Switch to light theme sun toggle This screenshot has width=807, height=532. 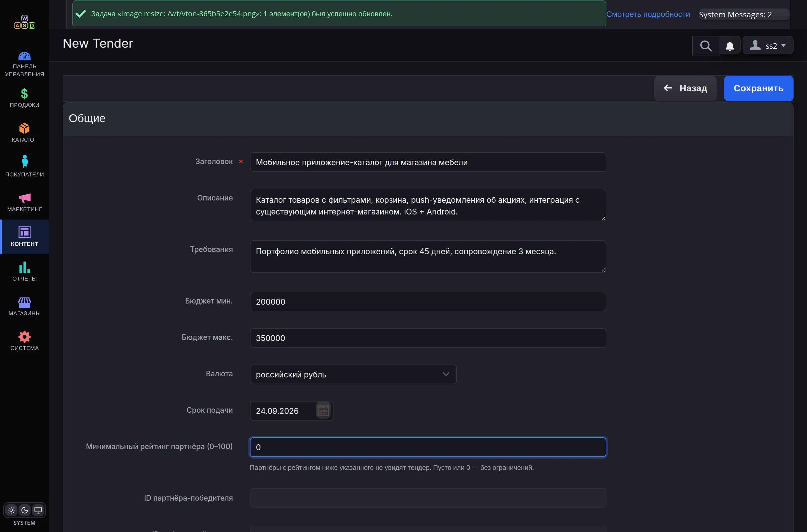[x=11, y=510]
